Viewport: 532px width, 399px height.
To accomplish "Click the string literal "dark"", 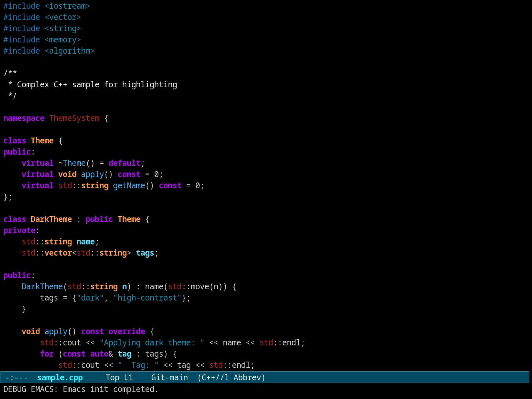I will (90, 298).
